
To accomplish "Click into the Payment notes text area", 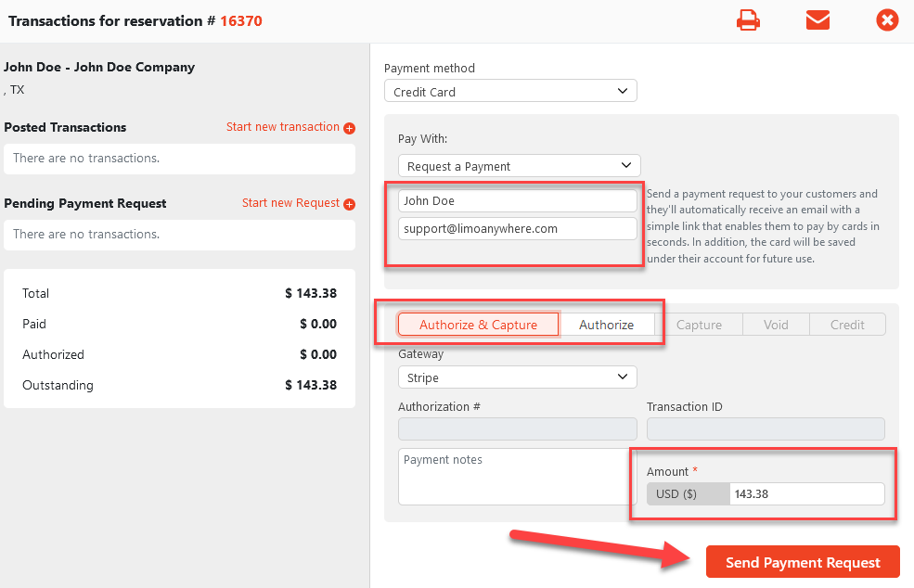I will [x=517, y=477].
